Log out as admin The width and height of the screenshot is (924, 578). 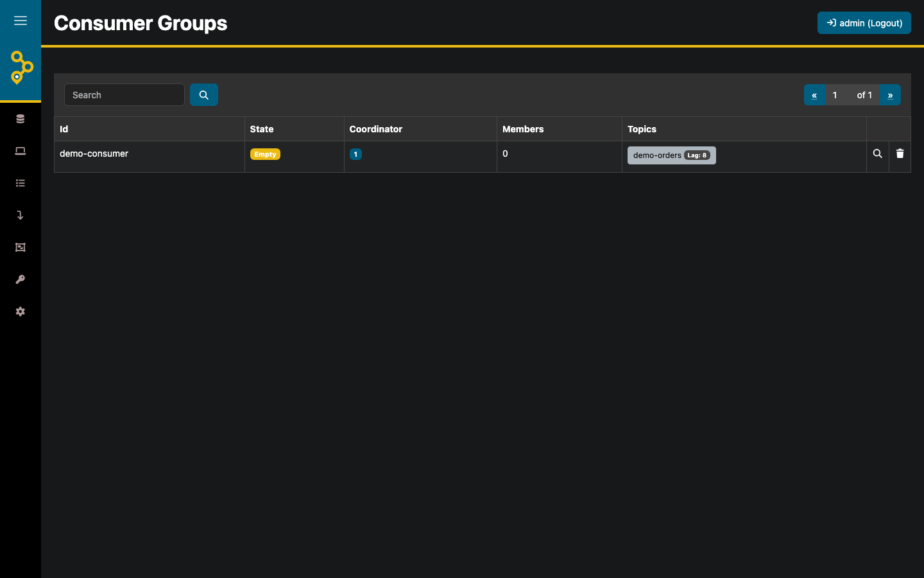[x=864, y=23]
